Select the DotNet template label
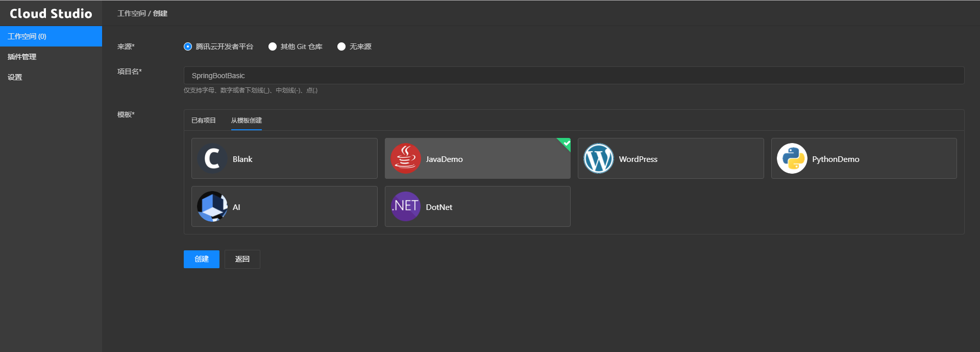 coord(439,207)
